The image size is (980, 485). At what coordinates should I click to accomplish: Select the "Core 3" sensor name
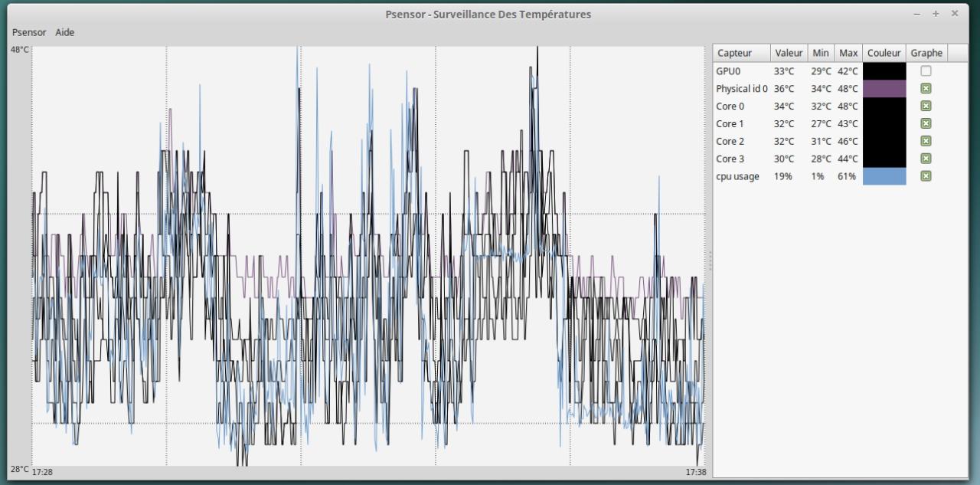730,159
